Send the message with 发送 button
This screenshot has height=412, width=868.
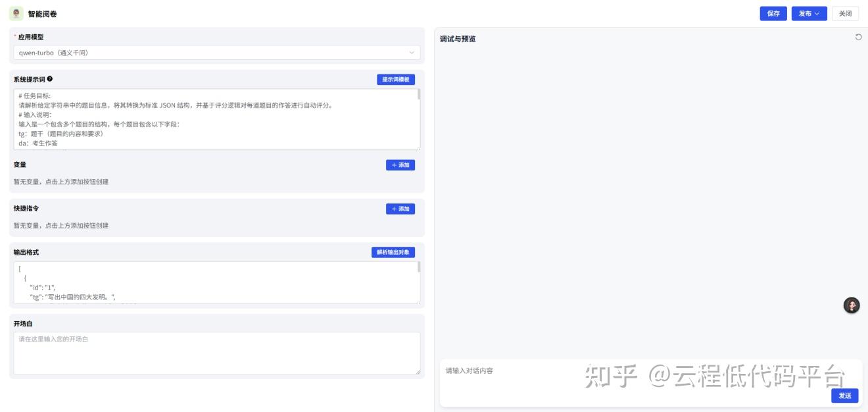pyautogui.click(x=845, y=396)
